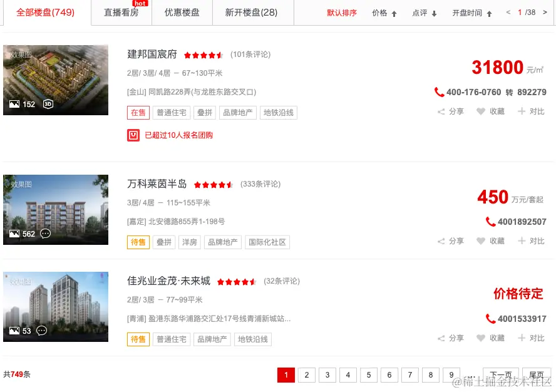Share the 建邦国宸府 listing
This screenshot has height=392, width=556.
pos(451,111)
